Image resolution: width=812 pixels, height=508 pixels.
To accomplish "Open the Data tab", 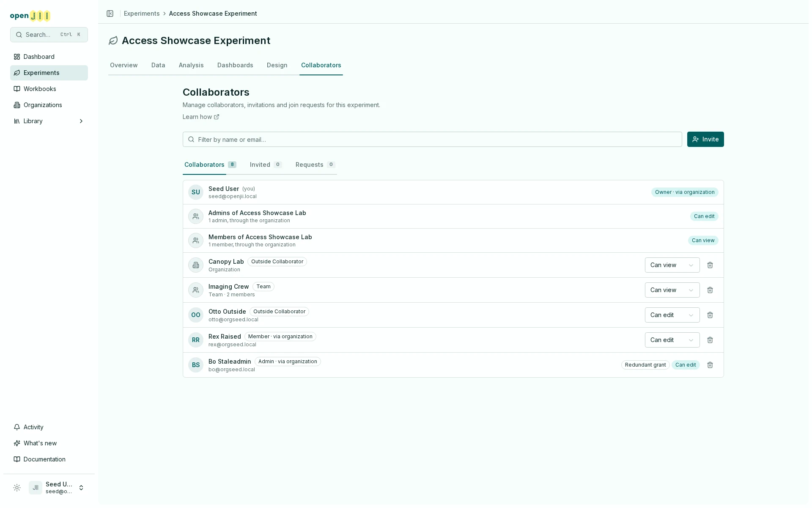I will click(x=158, y=65).
